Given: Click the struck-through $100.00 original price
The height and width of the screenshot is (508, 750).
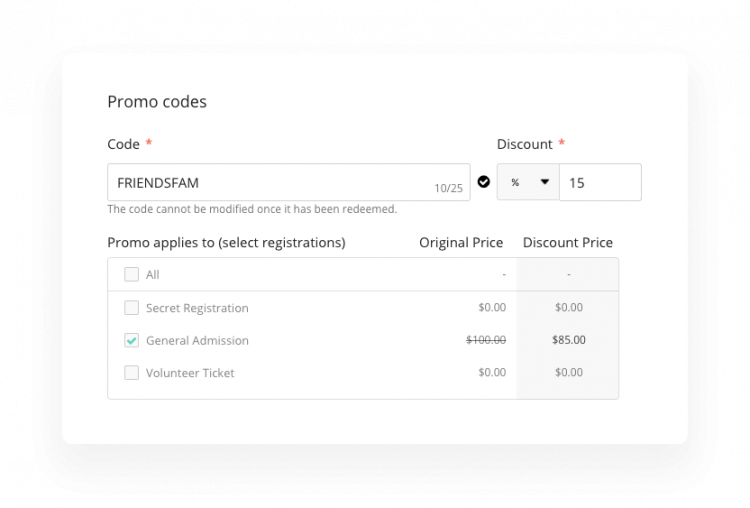Looking at the screenshot, I should coord(486,340).
